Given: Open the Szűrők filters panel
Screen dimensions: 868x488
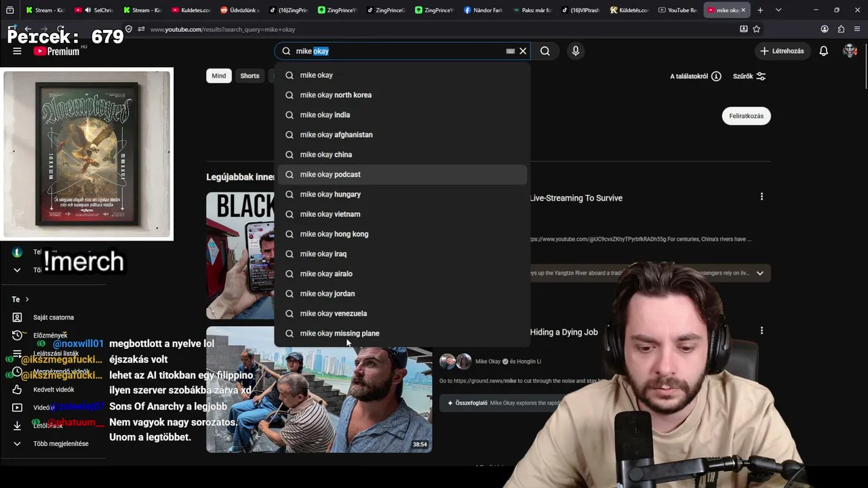Looking at the screenshot, I should click(749, 76).
